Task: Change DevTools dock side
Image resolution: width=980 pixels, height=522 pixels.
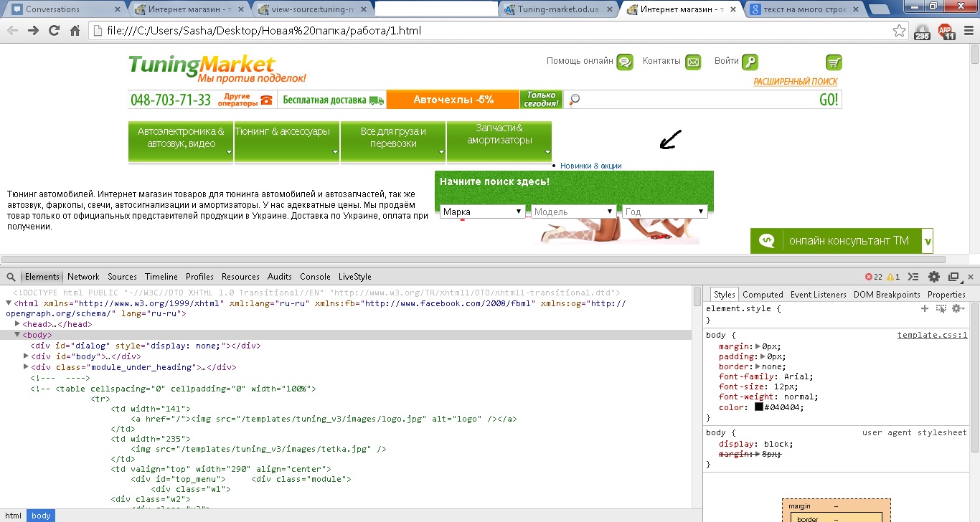Action: [x=953, y=277]
